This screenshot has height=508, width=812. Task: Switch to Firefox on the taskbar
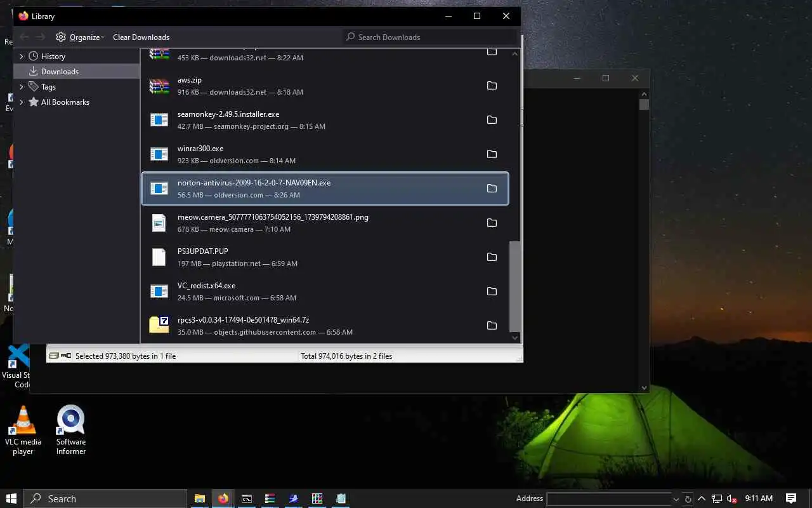point(223,498)
